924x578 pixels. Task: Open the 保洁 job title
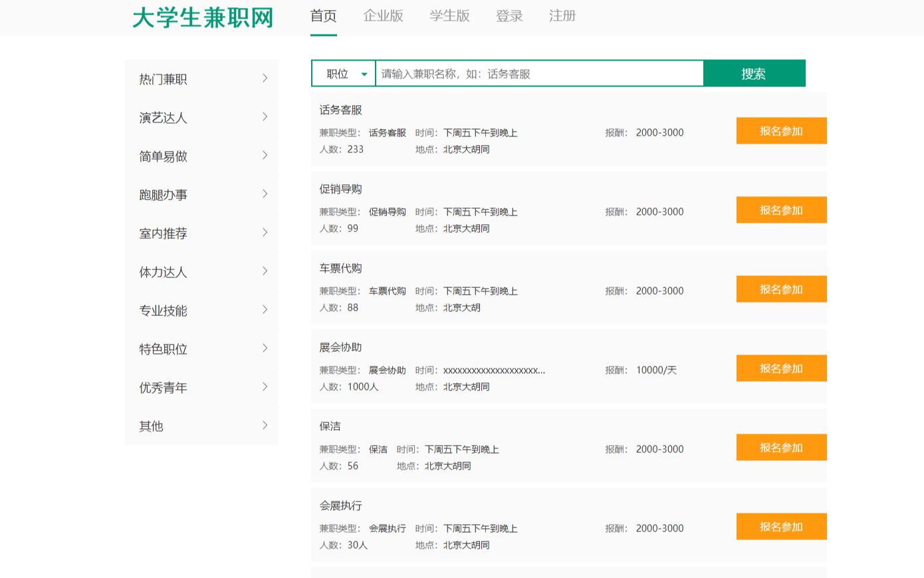(330, 426)
